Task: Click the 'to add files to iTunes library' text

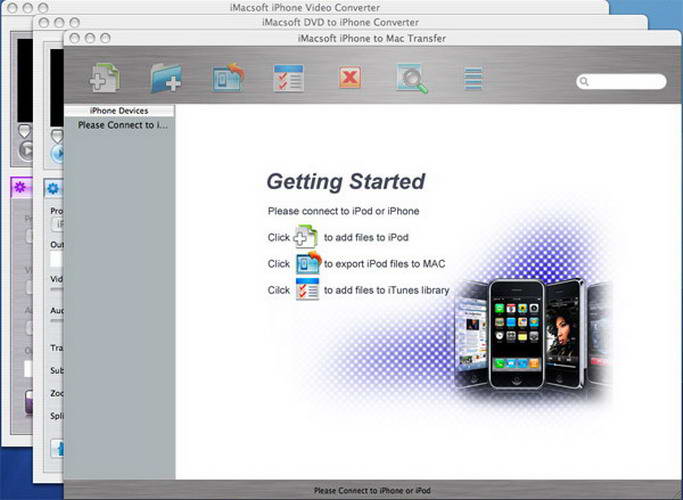Action: [x=386, y=290]
